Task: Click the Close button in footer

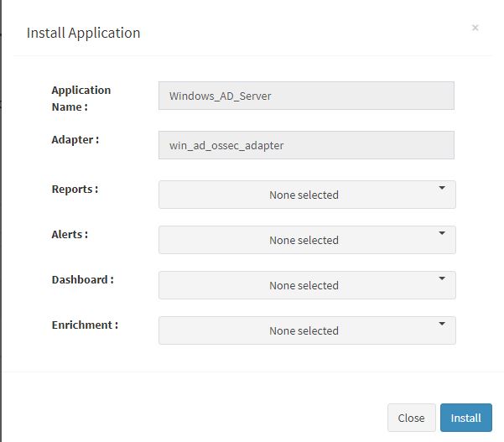Action: (412, 418)
